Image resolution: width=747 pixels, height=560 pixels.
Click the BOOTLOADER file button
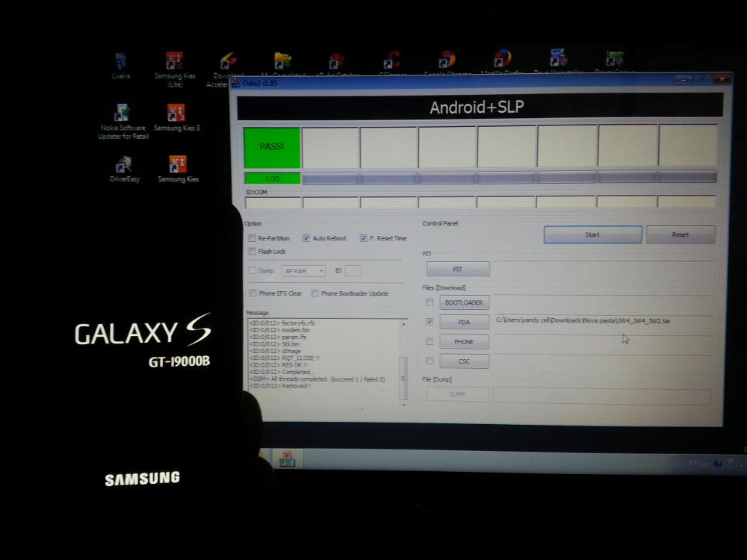(x=464, y=302)
